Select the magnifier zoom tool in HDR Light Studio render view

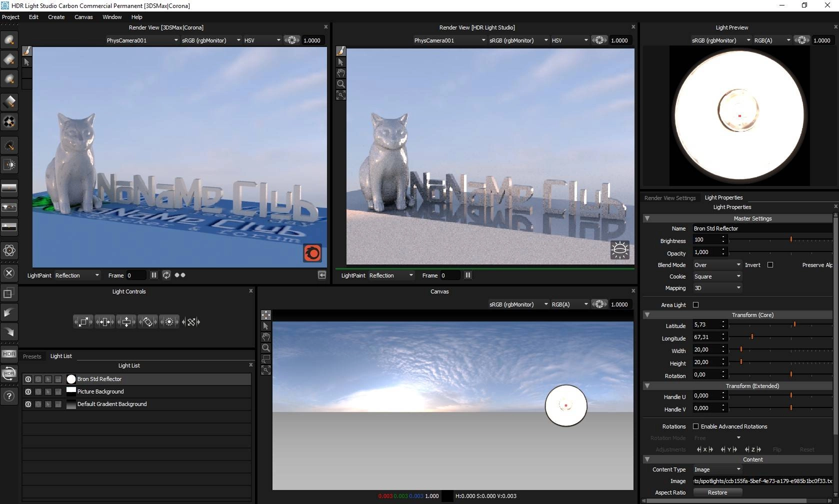[x=340, y=84]
